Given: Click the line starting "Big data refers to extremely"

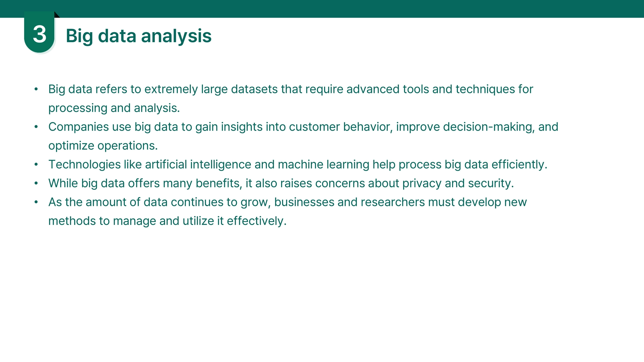Looking at the screenshot, I should pyautogui.click(x=291, y=89).
